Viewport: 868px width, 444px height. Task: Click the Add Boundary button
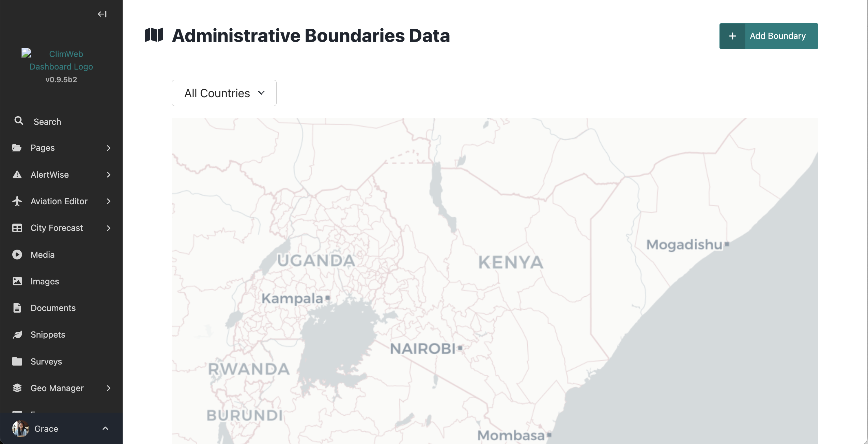(769, 36)
